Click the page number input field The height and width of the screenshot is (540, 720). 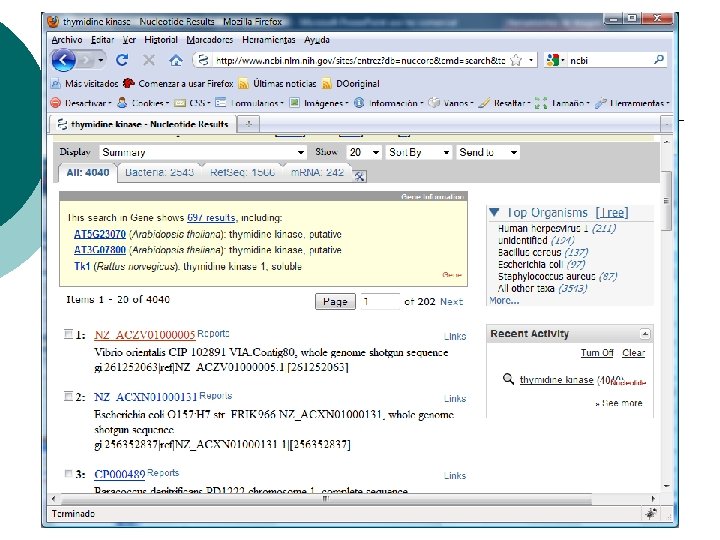(380, 302)
